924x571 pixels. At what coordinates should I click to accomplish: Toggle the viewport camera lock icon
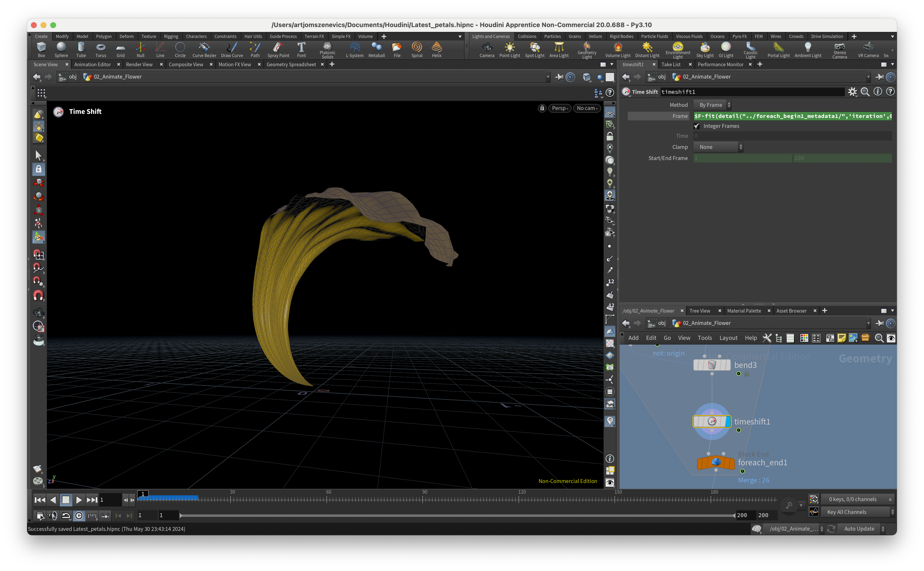(x=542, y=108)
